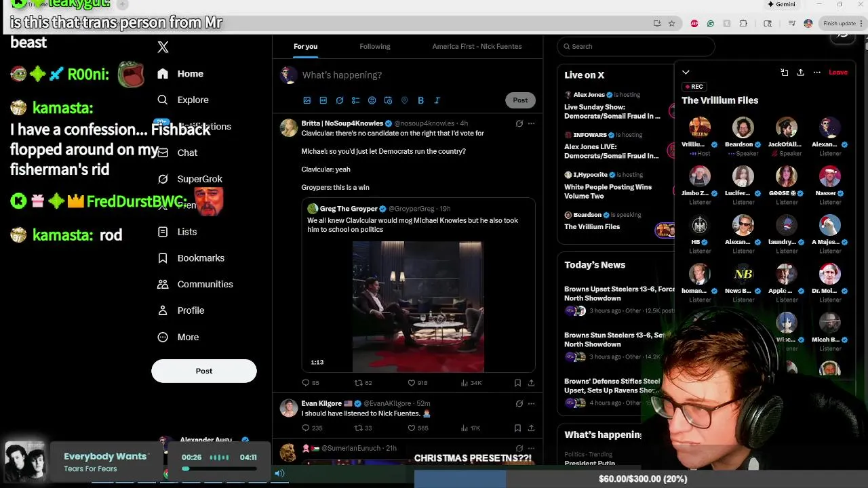Play the quoted interview video thumbnail
Viewport: 868px width, 488px height.
[418, 306]
